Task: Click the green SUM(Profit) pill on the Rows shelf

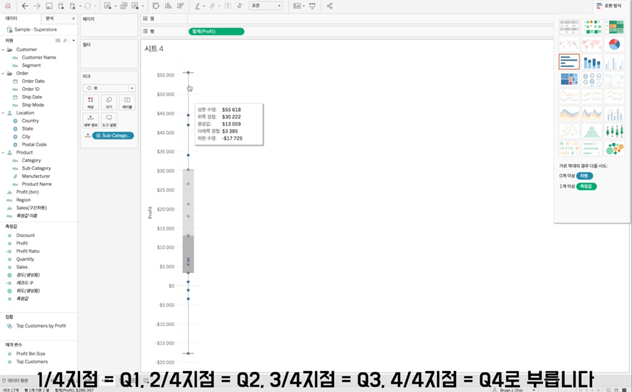Action: click(x=216, y=31)
